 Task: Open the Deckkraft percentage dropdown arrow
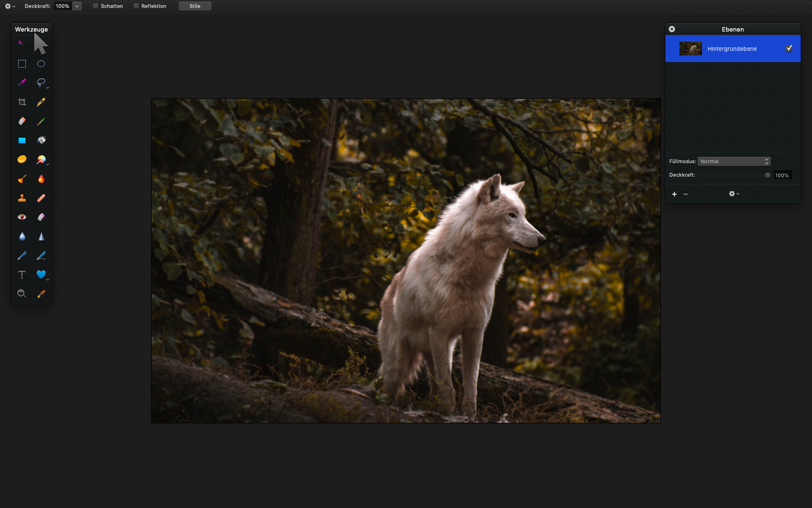point(77,6)
